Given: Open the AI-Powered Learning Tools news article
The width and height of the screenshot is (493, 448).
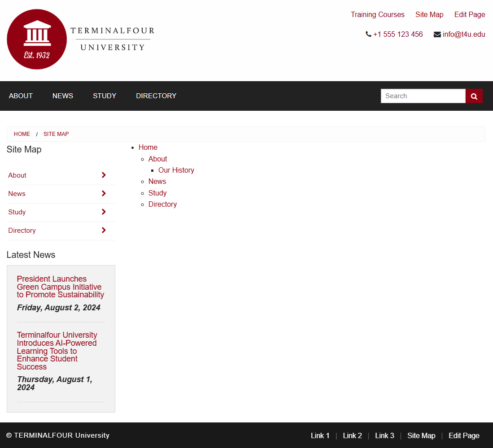Looking at the screenshot, I should click(x=57, y=351).
